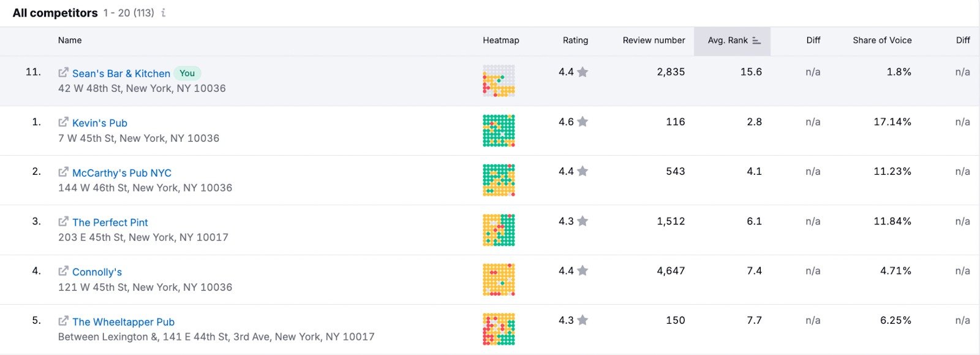Sort the table by the Rating column header
Viewport: 980px width, 355px height.
[575, 40]
